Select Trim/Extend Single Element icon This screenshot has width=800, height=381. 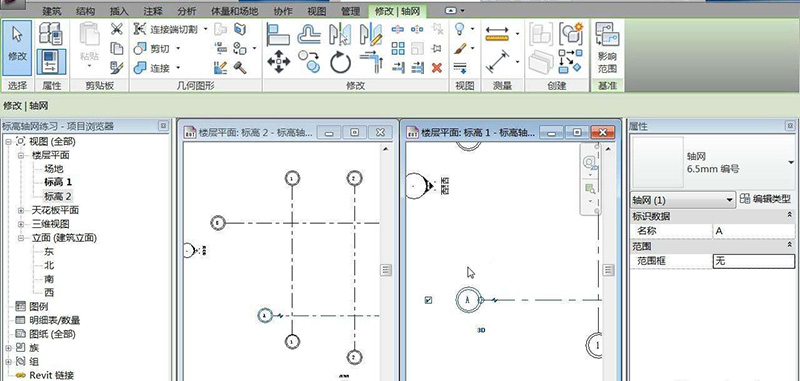[x=398, y=67]
